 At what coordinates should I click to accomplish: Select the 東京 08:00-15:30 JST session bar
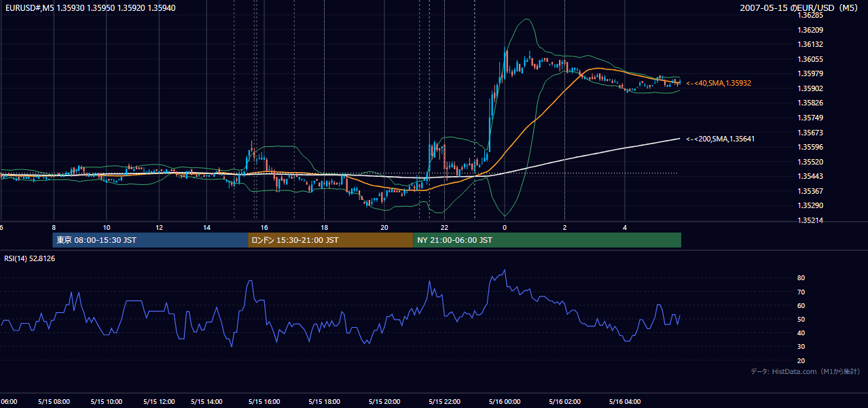coord(151,240)
